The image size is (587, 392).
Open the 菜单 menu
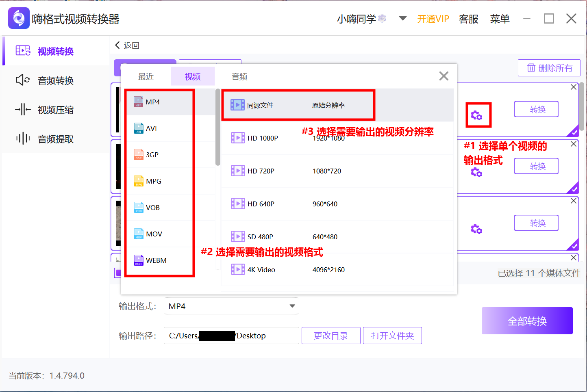click(x=500, y=19)
